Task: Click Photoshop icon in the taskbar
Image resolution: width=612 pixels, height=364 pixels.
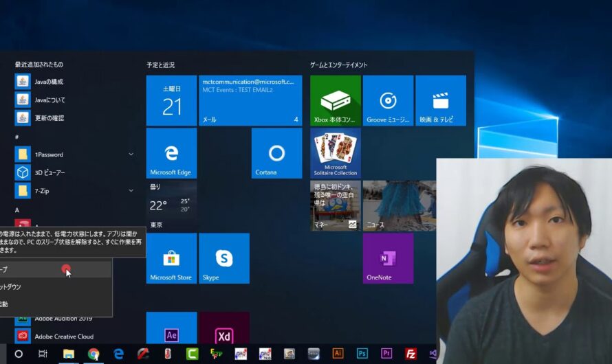Action: tap(362, 354)
